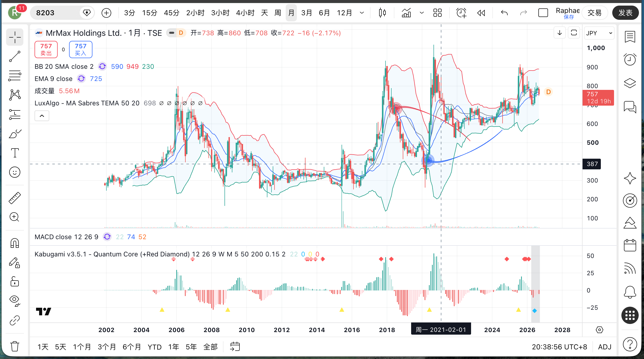Screen dimensions: 644x359
Task: Toggle keep drawing mode
Action: [x=15, y=263]
